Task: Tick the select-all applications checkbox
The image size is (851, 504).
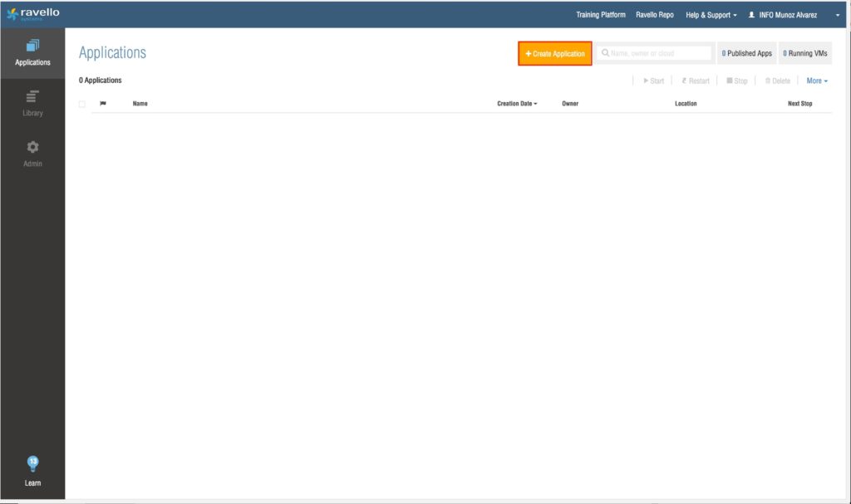Action: [x=81, y=104]
